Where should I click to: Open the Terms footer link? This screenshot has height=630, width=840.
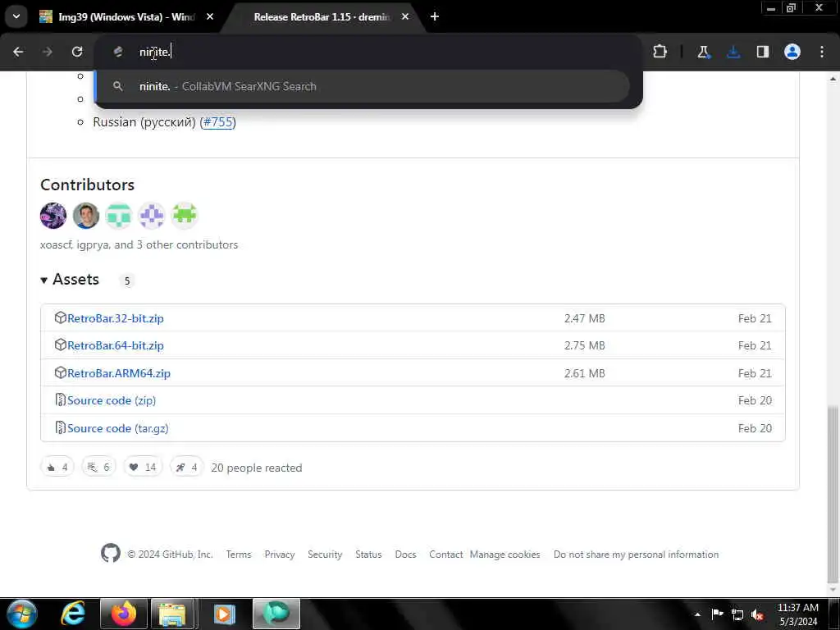[239, 555]
